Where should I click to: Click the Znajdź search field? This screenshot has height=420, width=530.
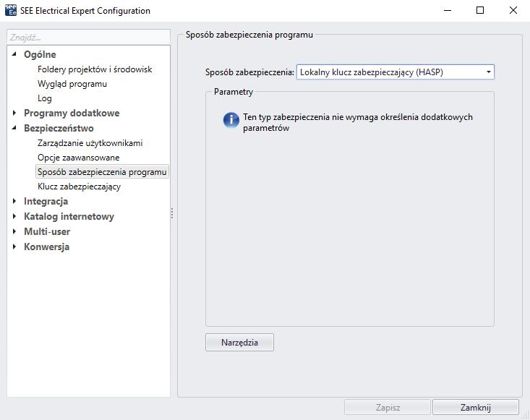(88, 37)
